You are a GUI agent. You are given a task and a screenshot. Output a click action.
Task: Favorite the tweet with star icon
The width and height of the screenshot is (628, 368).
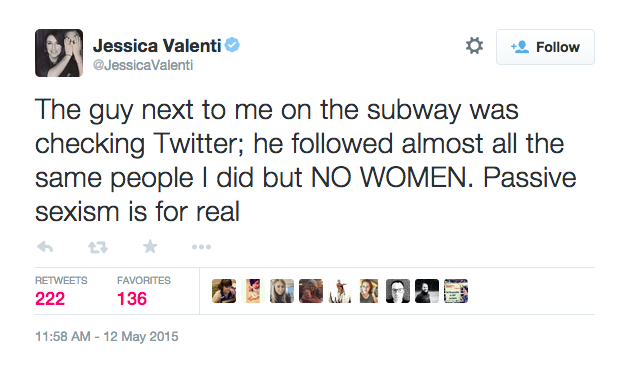(x=150, y=247)
